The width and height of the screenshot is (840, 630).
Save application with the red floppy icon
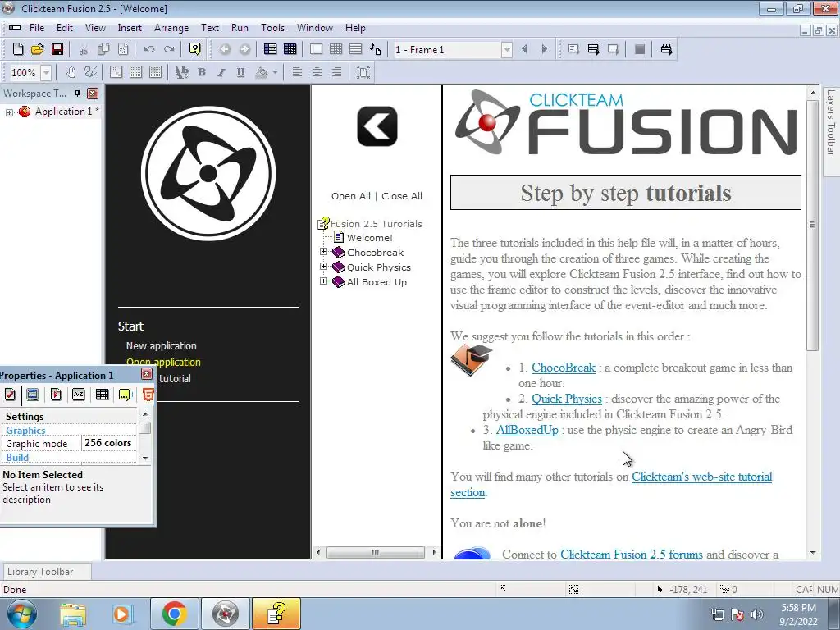[x=57, y=49]
